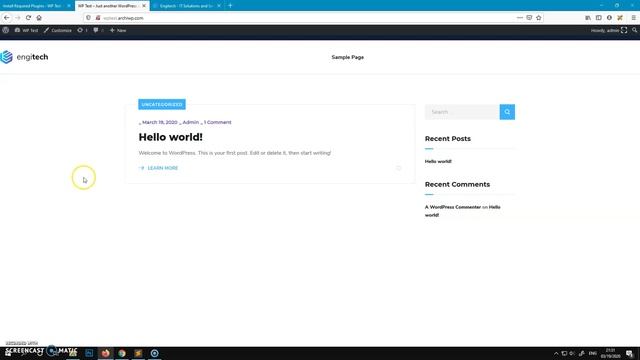The width and height of the screenshot is (640, 360).
Task: Click the Pocket save icon in address bar
Action: (x=529, y=18)
